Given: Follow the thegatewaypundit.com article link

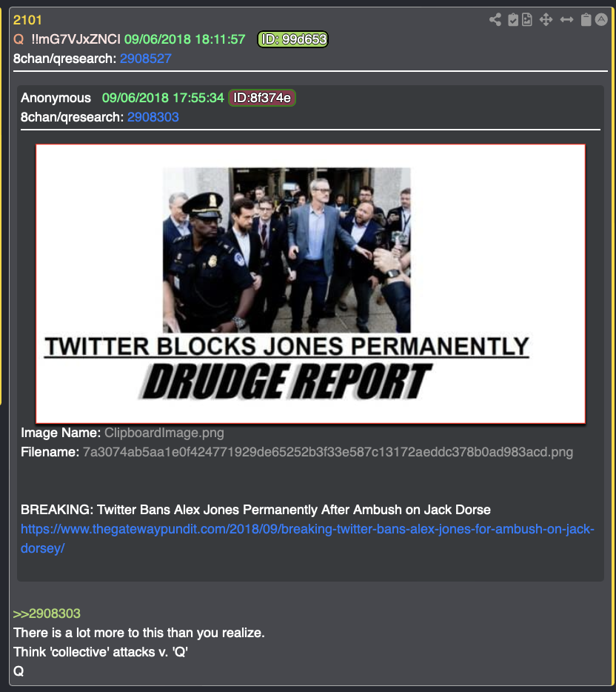Looking at the screenshot, I should click(307, 539).
